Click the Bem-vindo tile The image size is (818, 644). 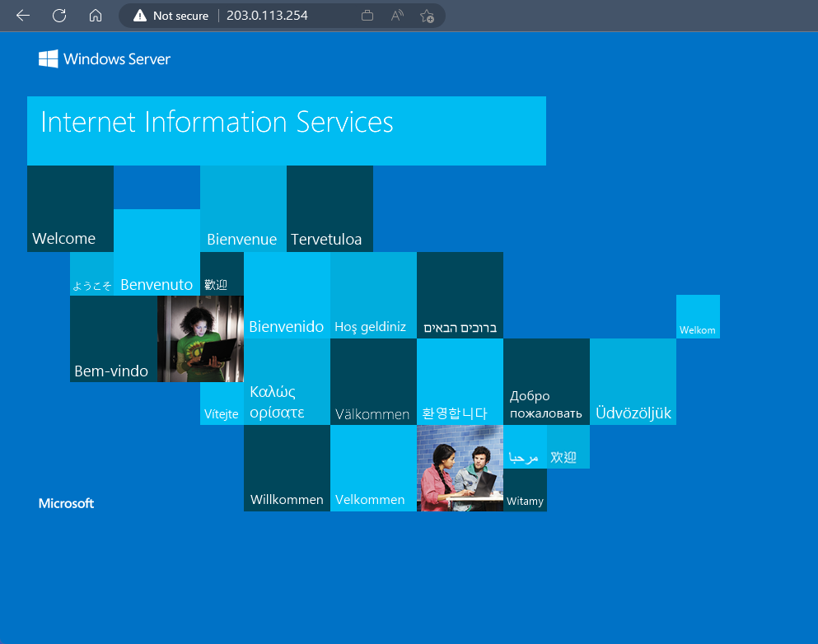tap(114, 339)
